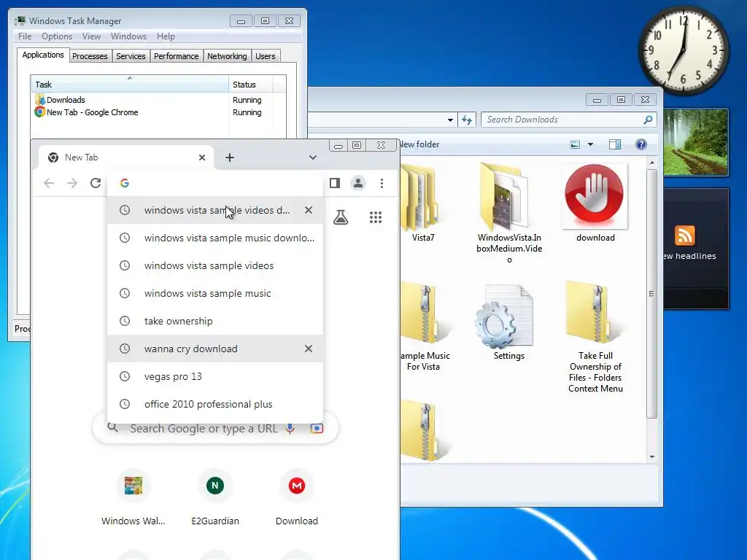Open the Windows Wal... shortcut tile
Screen dimensions: 747x560
coord(133,497)
